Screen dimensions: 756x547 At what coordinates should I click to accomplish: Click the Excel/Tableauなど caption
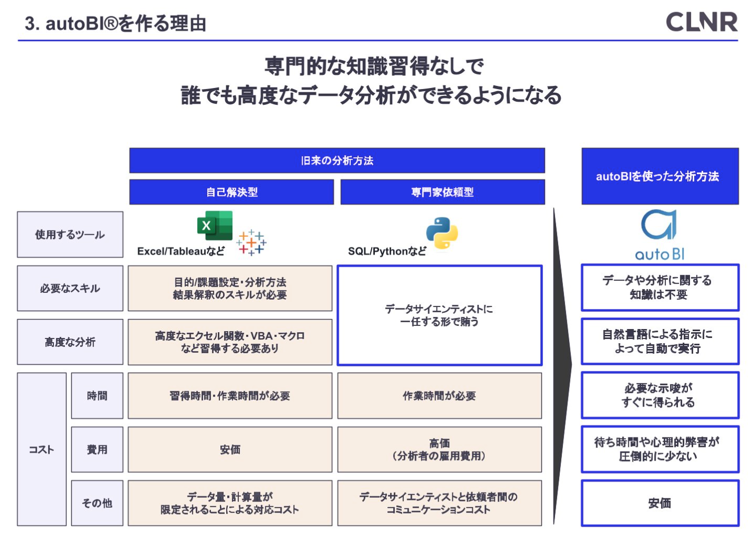181,251
